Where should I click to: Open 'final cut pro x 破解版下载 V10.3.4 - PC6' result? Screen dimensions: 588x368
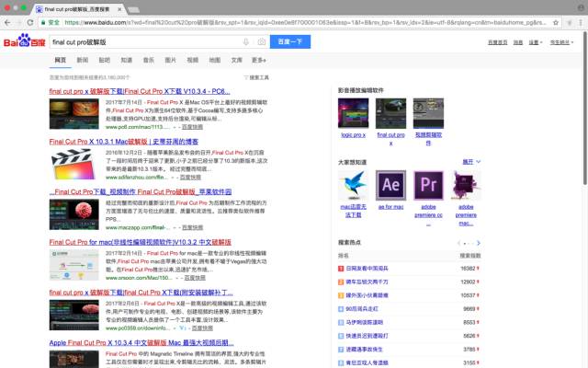140,91
